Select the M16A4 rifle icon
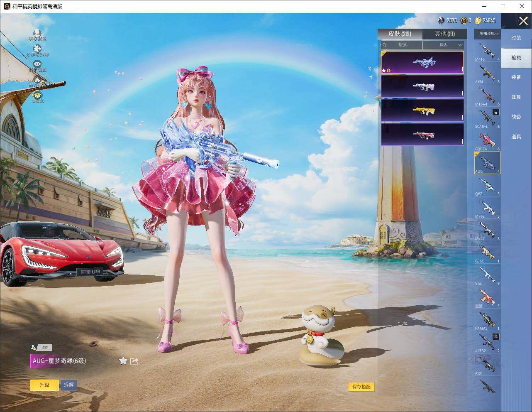The width and height of the screenshot is (532, 412). coord(487,96)
